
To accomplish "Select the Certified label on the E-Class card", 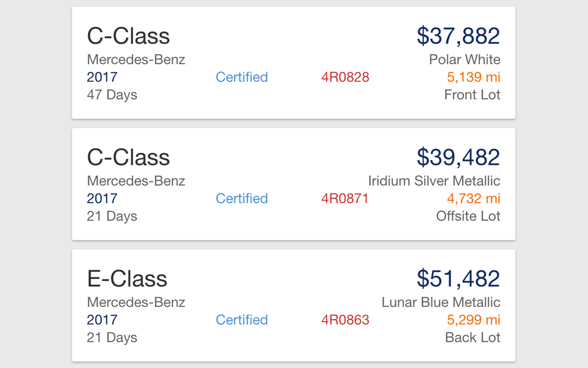I will (x=242, y=320).
